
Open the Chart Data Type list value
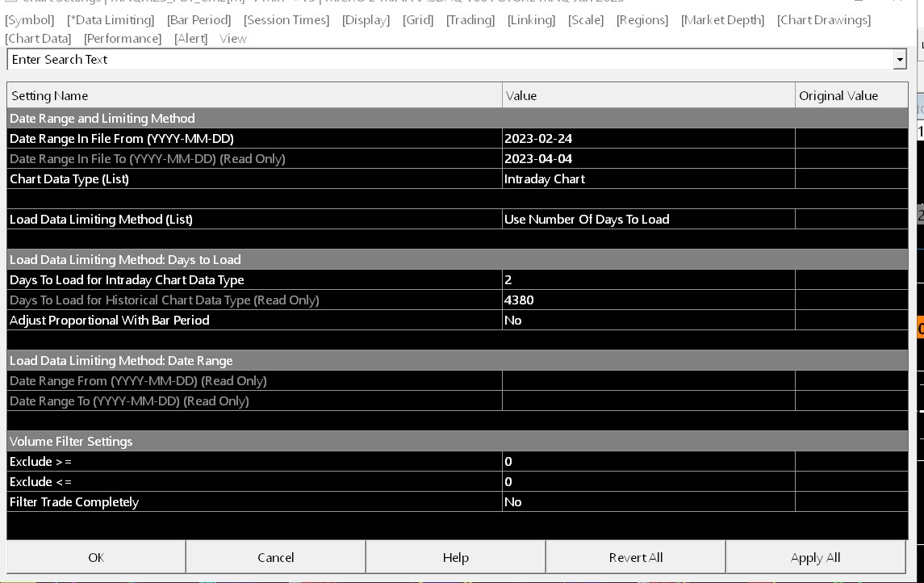tap(648, 179)
